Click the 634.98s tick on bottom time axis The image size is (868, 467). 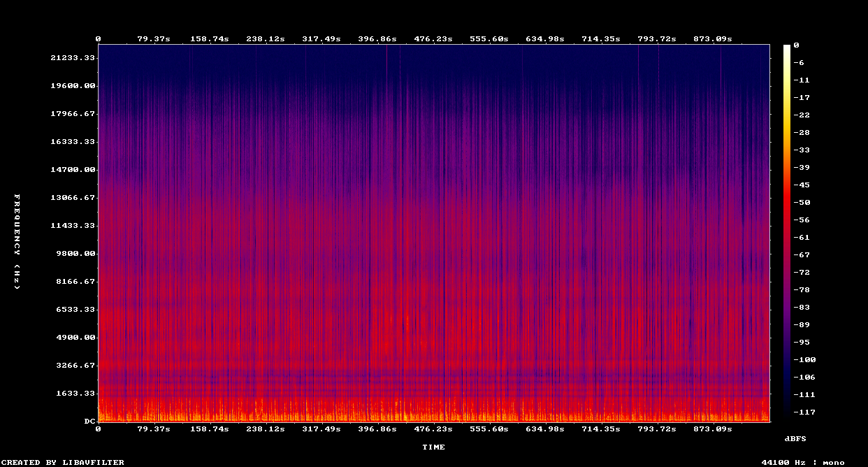point(544,429)
